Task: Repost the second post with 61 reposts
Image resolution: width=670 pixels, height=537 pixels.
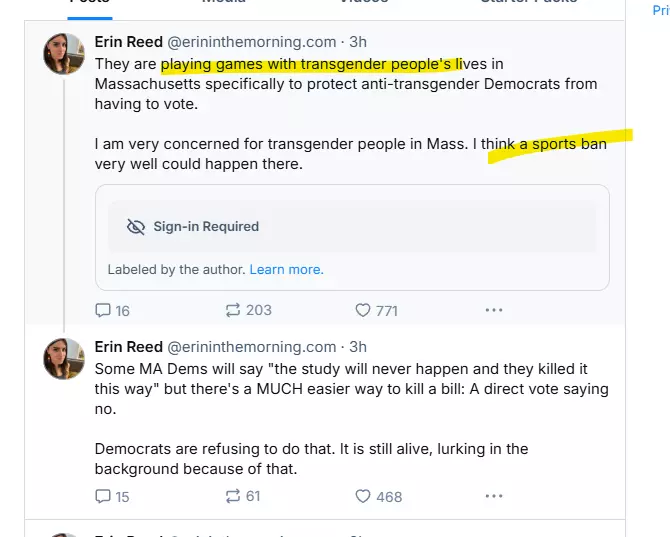Action: [x=233, y=496]
